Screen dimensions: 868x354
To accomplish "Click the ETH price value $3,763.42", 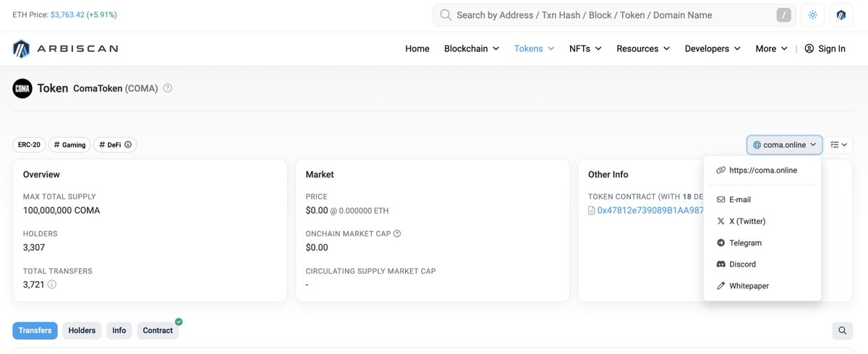I will pyautogui.click(x=67, y=14).
